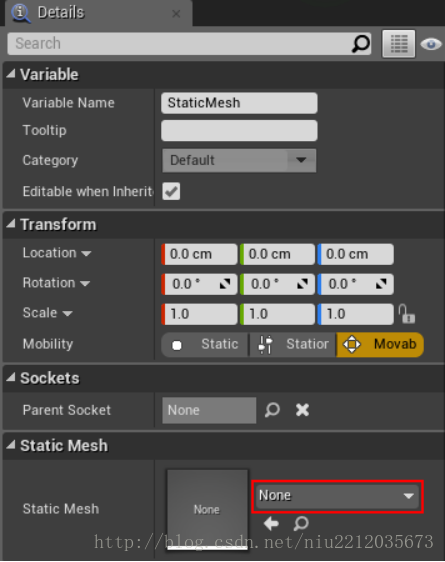The width and height of the screenshot is (445, 562).
Task: Click the search magnifier icon in search bar
Action: tap(360, 44)
